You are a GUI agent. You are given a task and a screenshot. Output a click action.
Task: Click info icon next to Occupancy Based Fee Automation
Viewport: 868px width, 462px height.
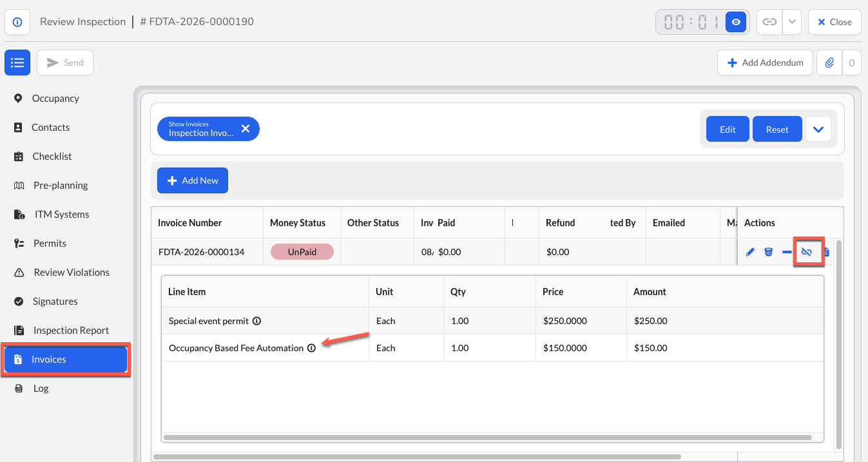tap(312, 348)
